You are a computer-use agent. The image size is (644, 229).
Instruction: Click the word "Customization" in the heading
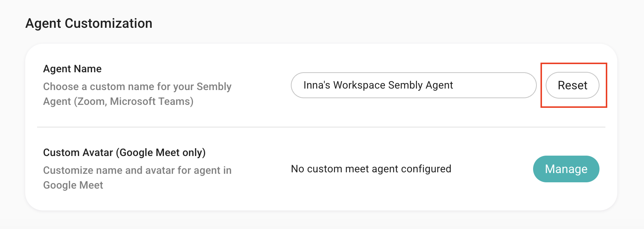[108, 23]
